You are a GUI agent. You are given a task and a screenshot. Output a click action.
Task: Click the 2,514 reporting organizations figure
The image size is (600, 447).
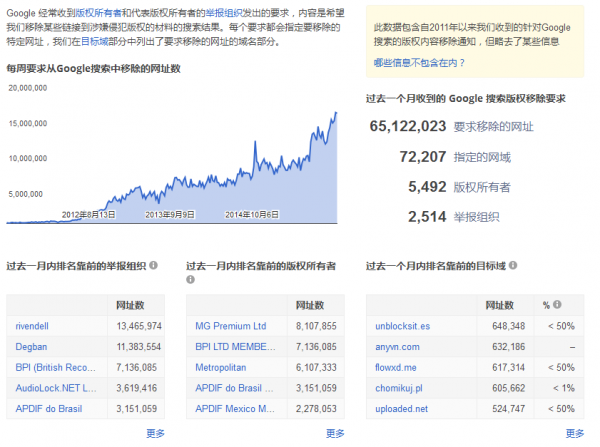point(427,217)
